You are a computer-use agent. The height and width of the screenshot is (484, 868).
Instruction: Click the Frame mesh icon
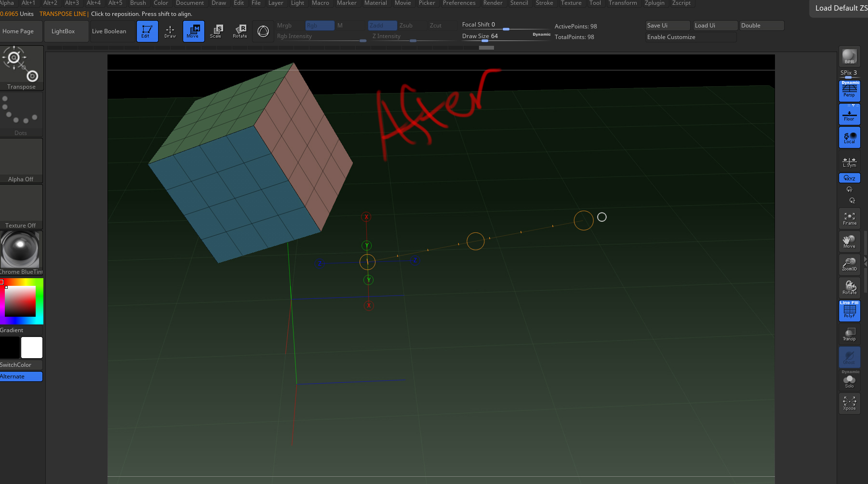pos(849,218)
